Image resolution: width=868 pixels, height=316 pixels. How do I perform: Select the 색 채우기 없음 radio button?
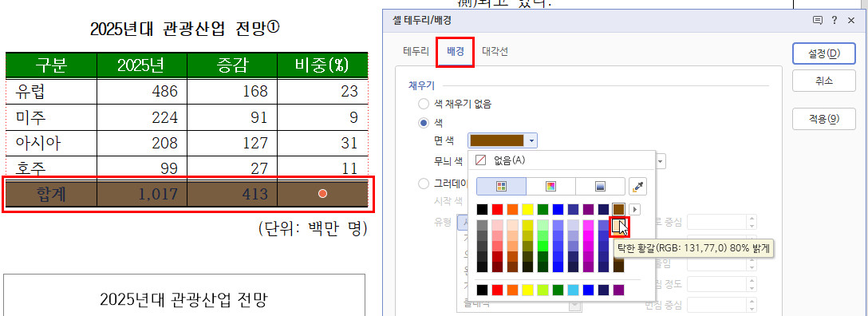pyautogui.click(x=424, y=104)
